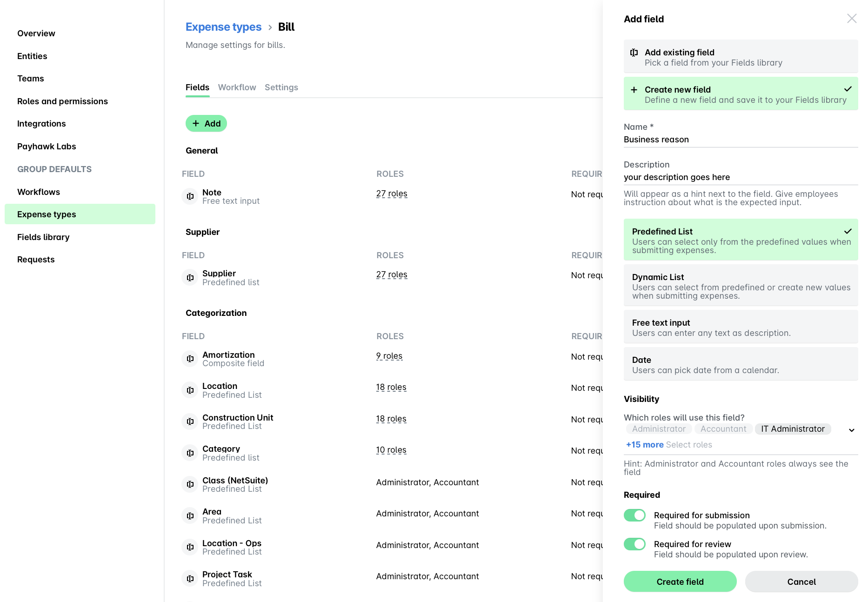Click the field icon beside Construction Unit

pyautogui.click(x=190, y=421)
